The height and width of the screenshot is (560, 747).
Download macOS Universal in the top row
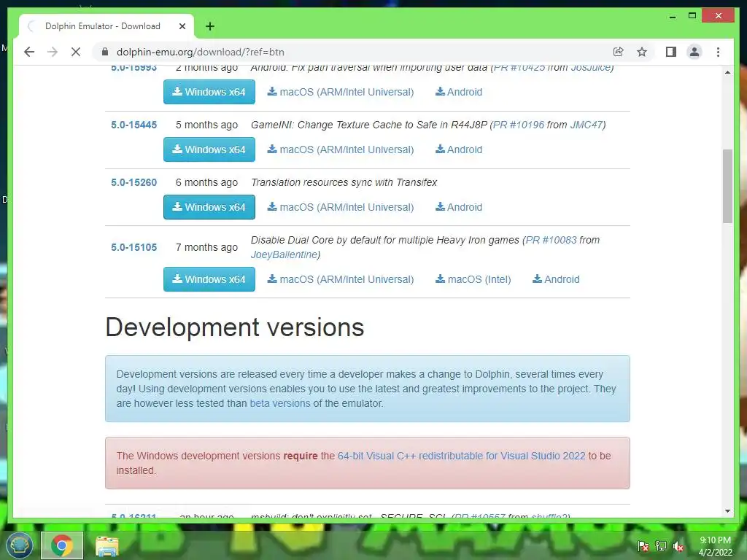(341, 92)
